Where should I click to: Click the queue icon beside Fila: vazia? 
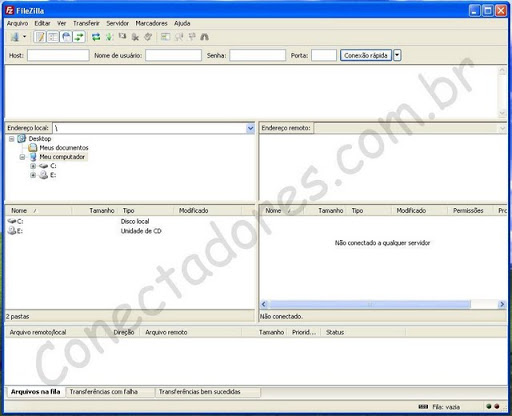click(423, 407)
